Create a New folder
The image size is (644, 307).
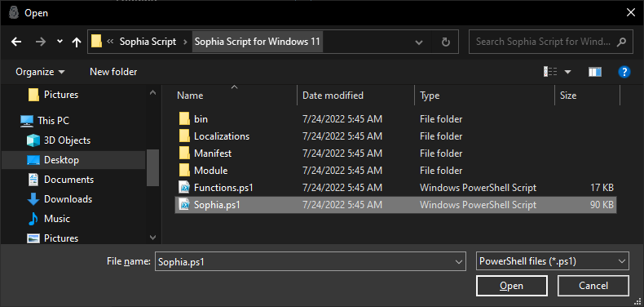(x=113, y=72)
